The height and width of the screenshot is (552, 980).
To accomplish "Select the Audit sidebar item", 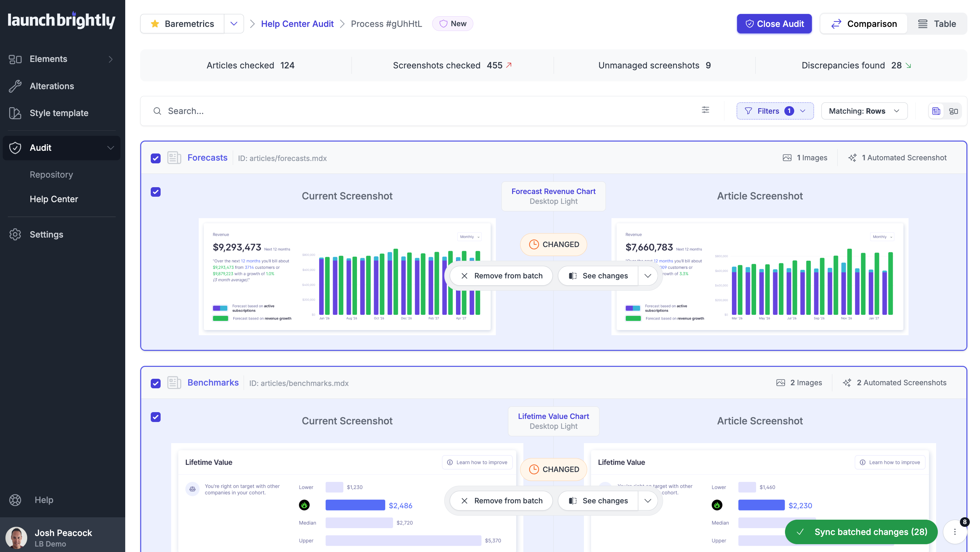I will [x=61, y=148].
